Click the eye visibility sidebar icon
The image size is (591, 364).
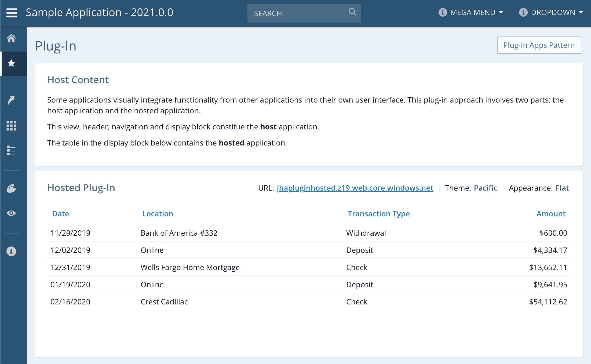click(x=11, y=213)
